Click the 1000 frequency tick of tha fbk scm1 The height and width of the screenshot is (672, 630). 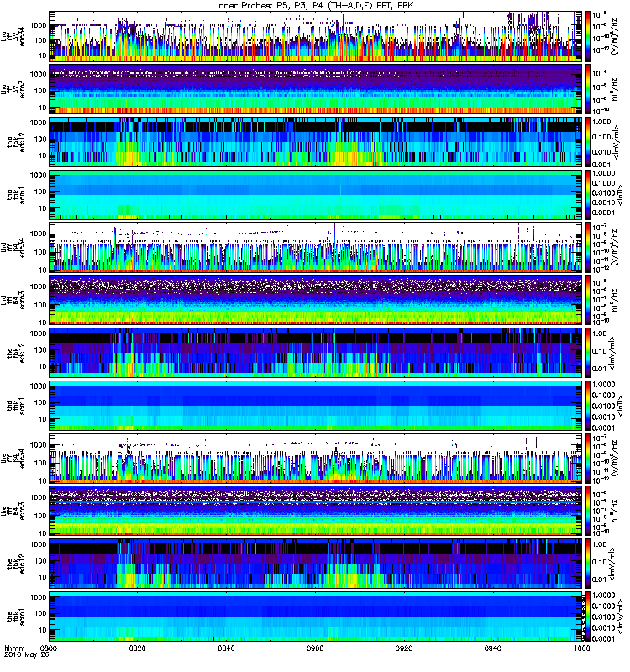tap(38, 176)
